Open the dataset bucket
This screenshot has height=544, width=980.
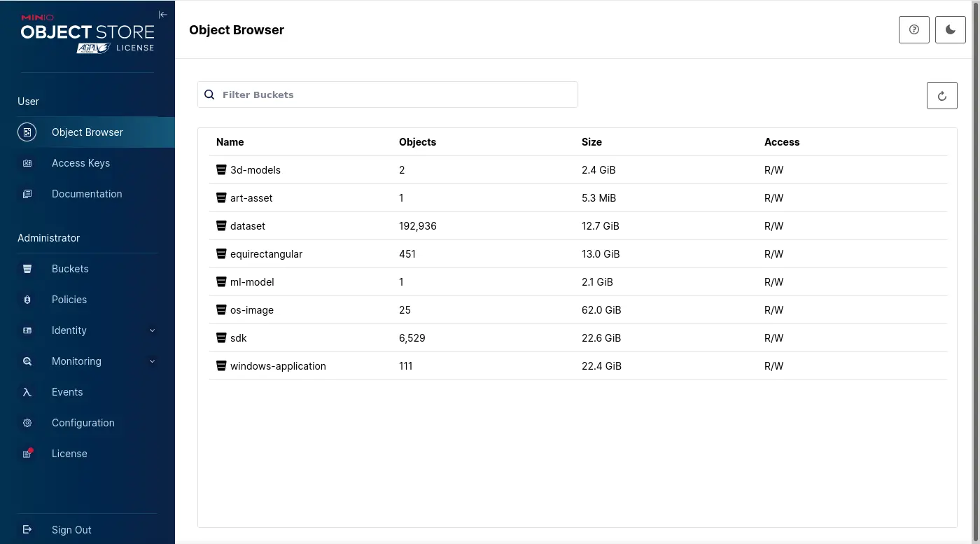(x=248, y=226)
